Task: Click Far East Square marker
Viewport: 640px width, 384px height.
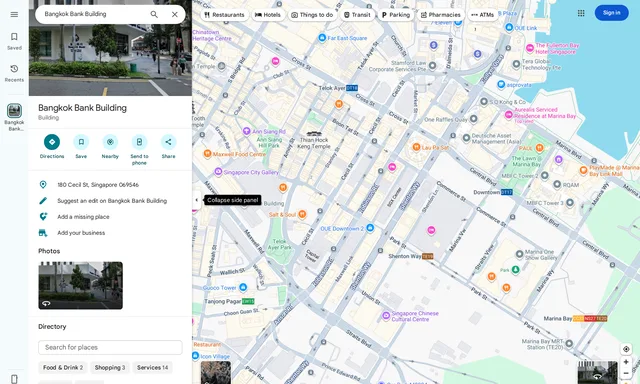Action: [x=322, y=38]
